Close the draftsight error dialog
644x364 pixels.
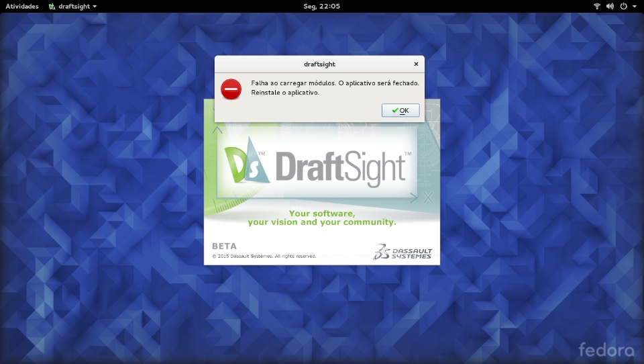(416, 64)
